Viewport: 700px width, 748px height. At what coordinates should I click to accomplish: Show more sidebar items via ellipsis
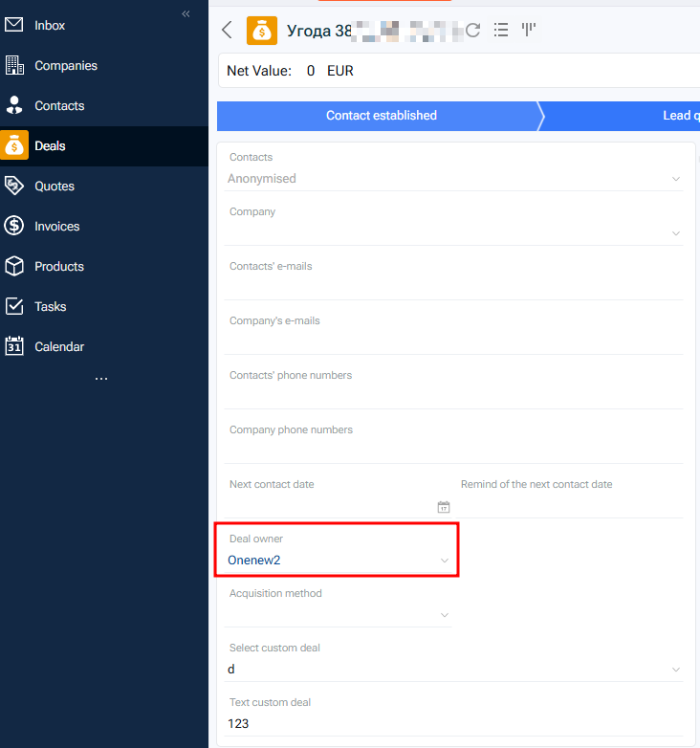coord(101,380)
